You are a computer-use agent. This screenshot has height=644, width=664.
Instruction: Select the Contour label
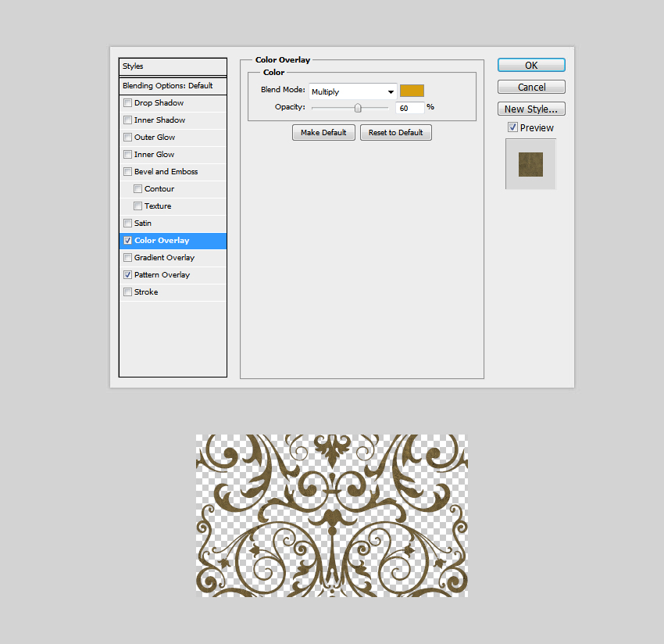[x=159, y=189]
